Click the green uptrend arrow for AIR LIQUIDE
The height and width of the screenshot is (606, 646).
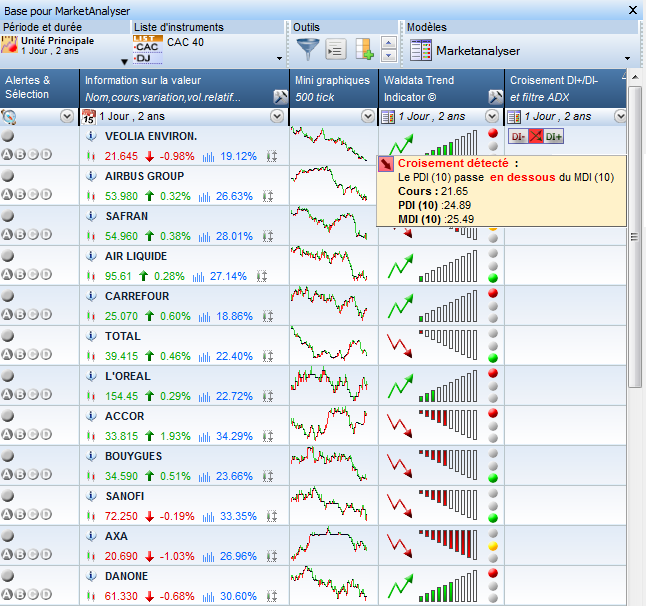400,266
